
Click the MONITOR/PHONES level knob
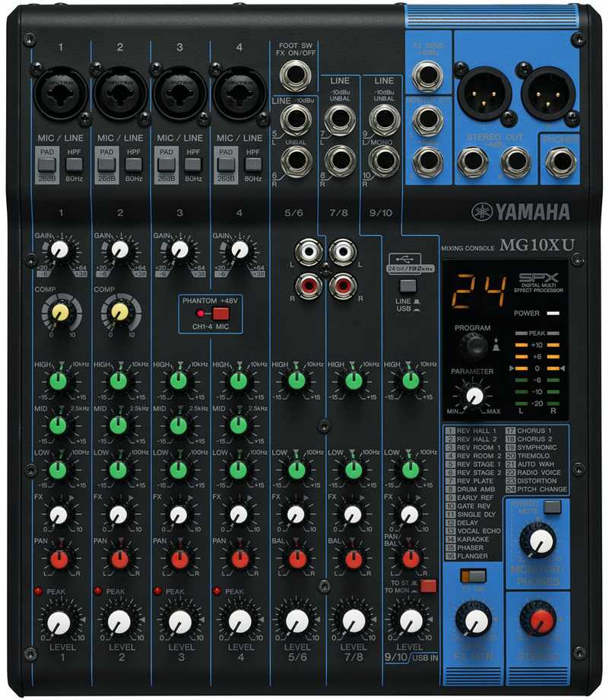tap(539, 541)
